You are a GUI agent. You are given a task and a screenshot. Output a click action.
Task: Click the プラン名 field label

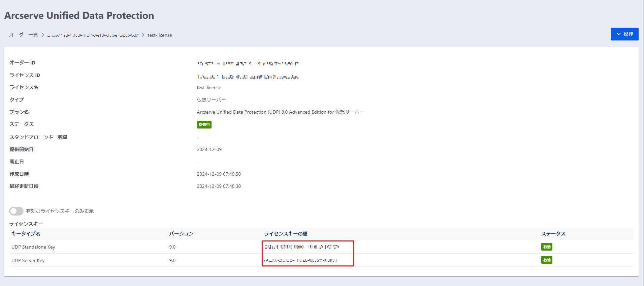click(x=19, y=112)
